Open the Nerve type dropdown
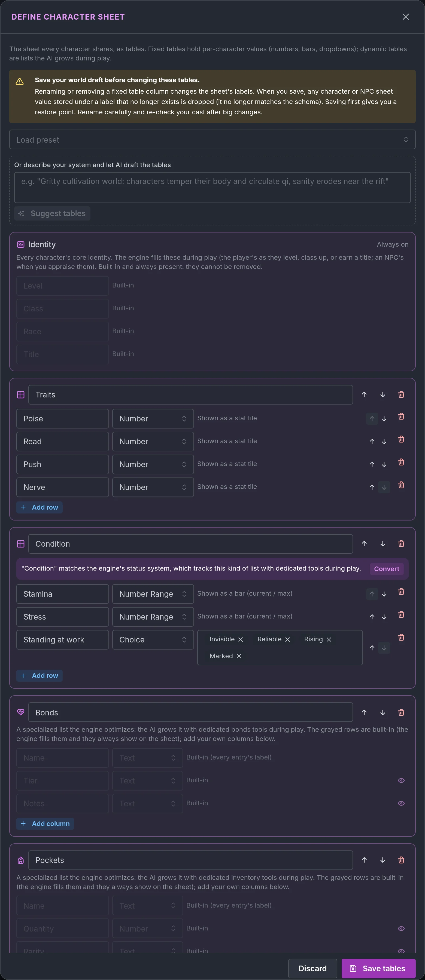This screenshot has height=980, width=425. click(153, 487)
